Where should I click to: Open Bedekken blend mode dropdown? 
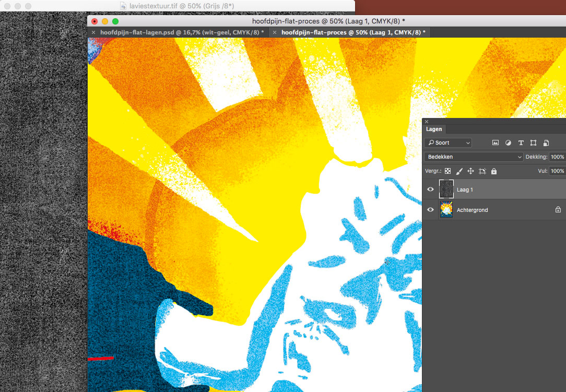point(474,157)
